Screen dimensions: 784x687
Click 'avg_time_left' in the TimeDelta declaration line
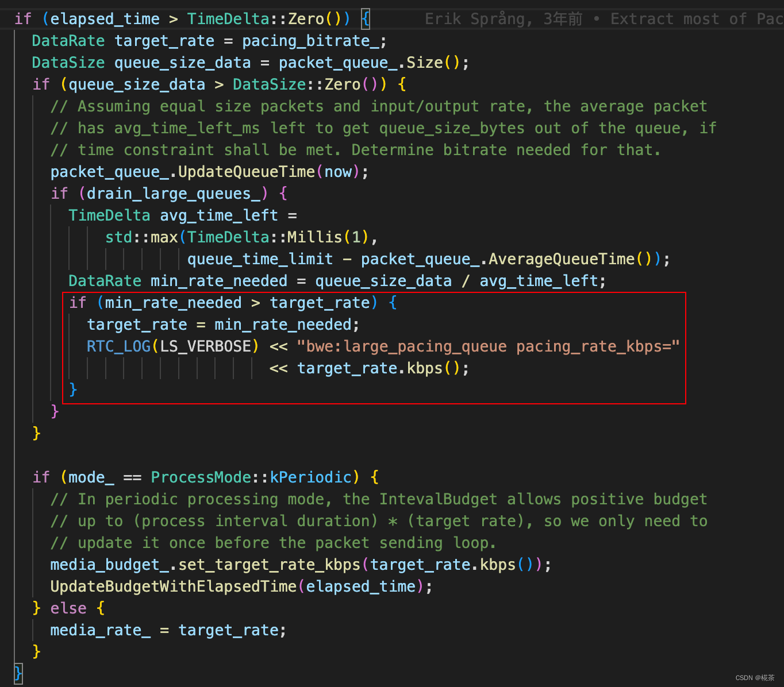[x=218, y=215]
